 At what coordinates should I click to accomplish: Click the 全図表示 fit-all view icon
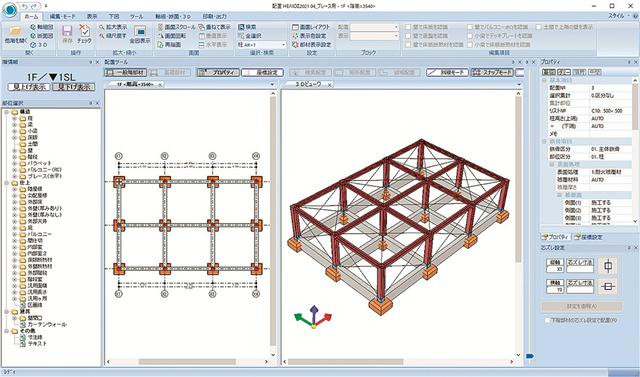[140, 31]
